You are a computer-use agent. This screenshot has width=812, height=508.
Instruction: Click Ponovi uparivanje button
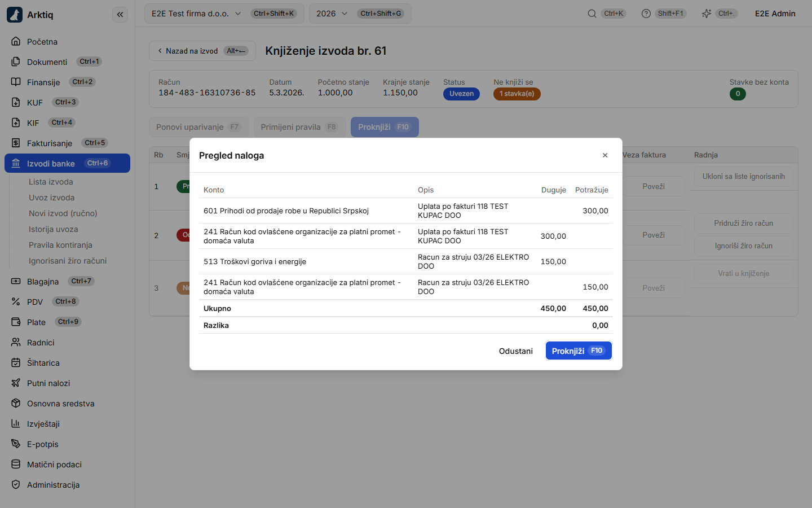click(x=199, y=127)
